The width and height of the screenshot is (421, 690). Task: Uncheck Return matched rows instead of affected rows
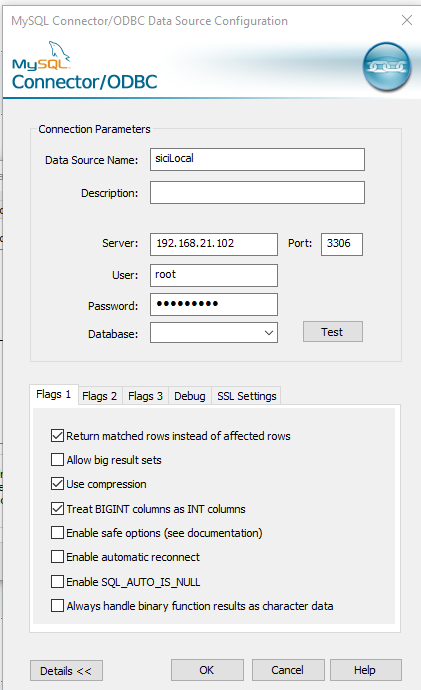point(57,436)
